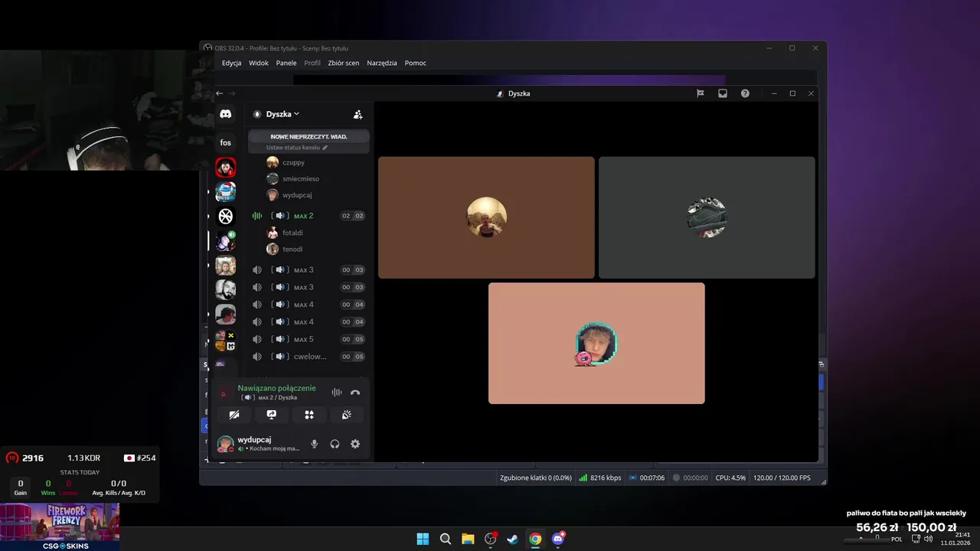The image size is (980, 551).
Task: Click 'Ustaw status kanału' link
Action: [x=293, y=147]
